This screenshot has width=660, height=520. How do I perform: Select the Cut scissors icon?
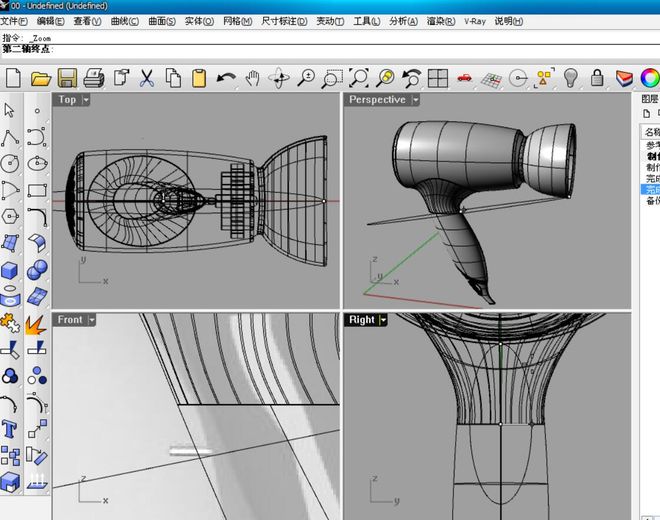pyautogui.click(x=147, y=77)
